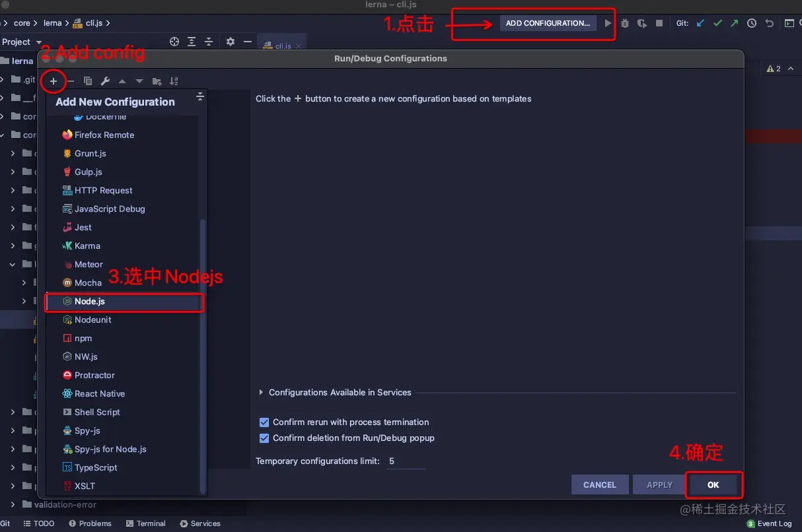This screenshot has height=532, width=802.
Task: Click the configuration list scrollbar
Action: click(203, 356)
